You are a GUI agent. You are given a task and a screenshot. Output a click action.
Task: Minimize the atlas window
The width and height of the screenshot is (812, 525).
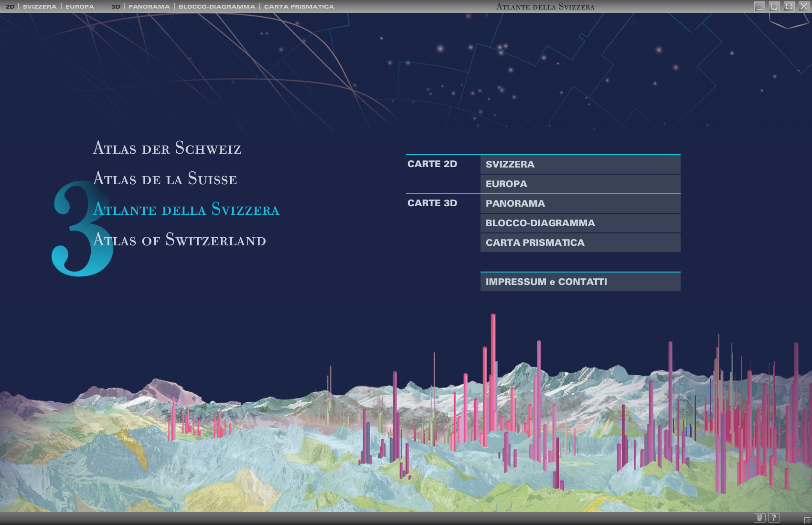(759, 6)
